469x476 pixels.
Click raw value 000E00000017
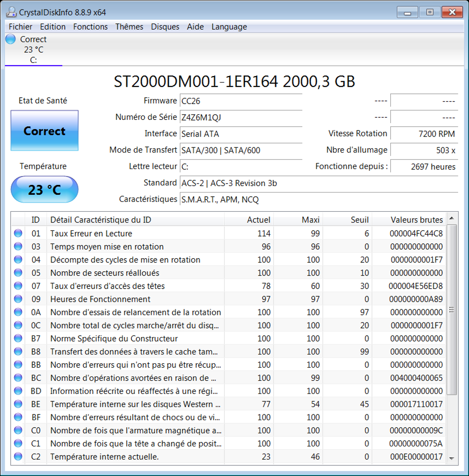coord(416,457)
